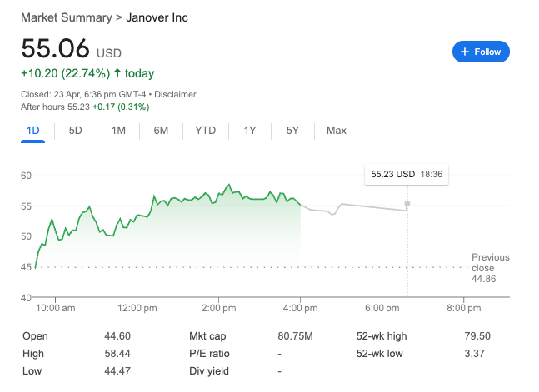The height and width of the screenshot is (392, 539).
Task: Show the 6M chart range
Action: coord(161,131)
